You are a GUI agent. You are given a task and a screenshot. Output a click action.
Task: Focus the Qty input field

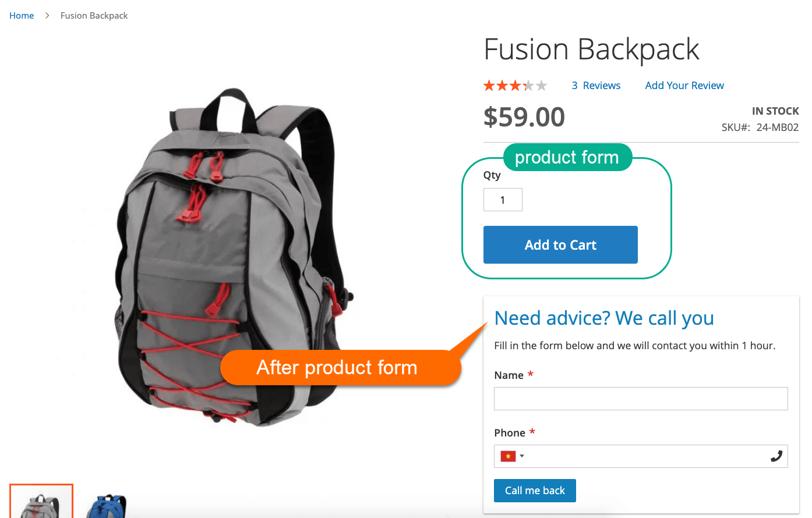503,200
